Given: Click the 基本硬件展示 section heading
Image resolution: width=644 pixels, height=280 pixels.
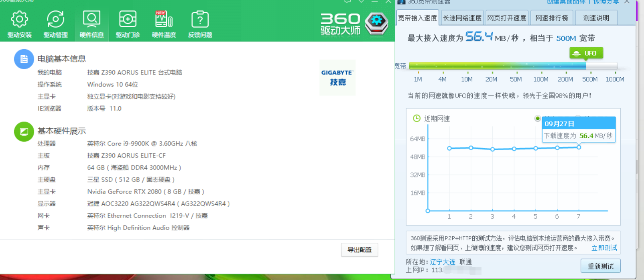Looking at the screenshot, I should (x=62, y=131).
